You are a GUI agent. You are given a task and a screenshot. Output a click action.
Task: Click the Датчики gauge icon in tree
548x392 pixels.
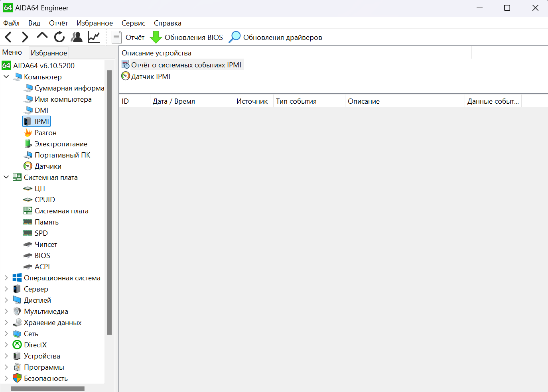click(x=28, y=166)
